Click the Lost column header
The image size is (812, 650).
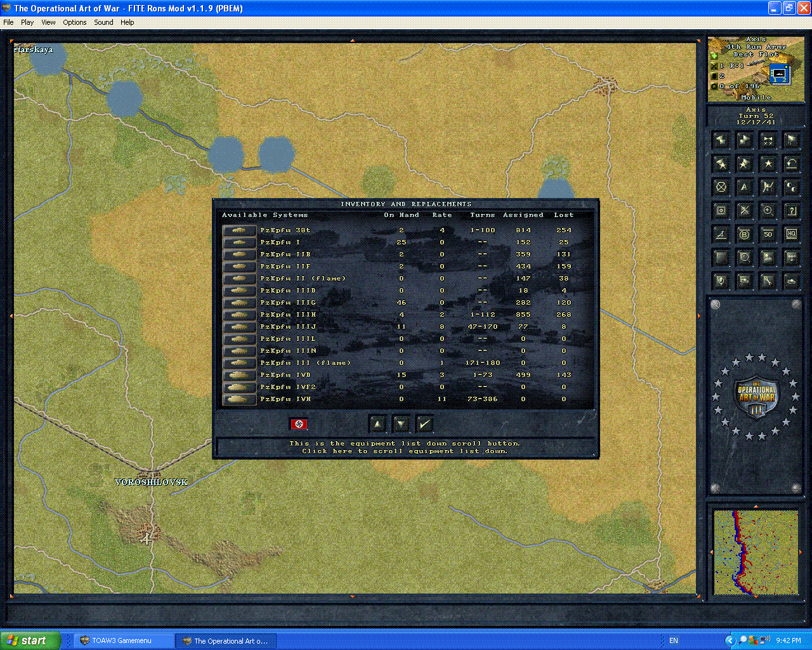tap(563, 215)
